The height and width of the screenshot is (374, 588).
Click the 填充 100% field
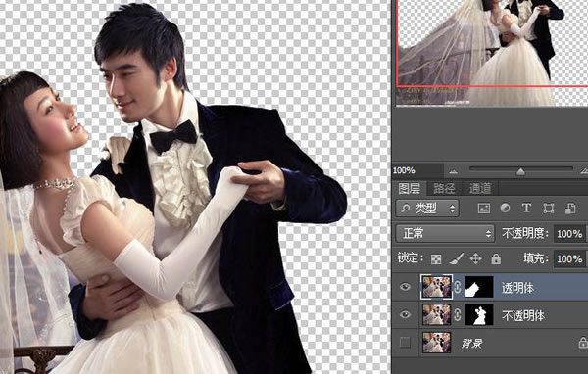tap(569, 258)
